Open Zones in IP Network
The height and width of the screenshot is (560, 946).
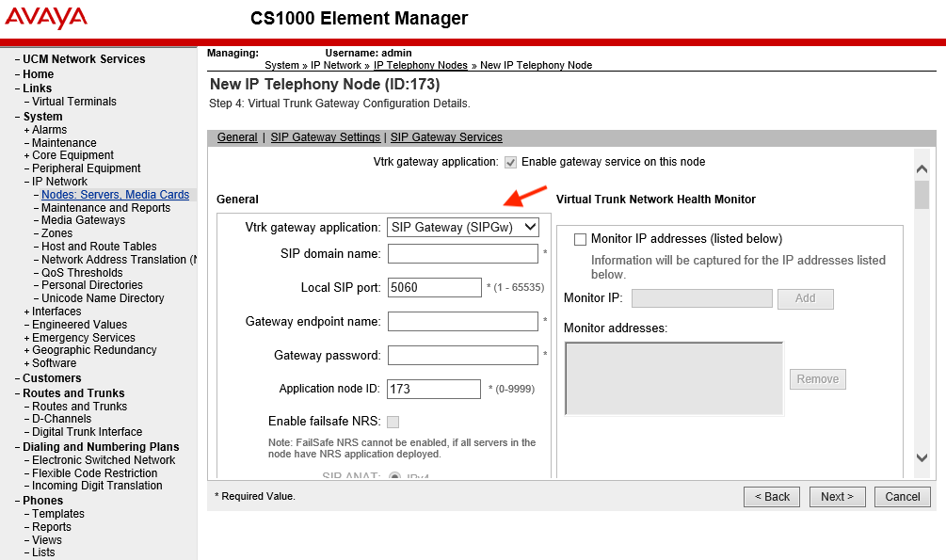point(56,233)
